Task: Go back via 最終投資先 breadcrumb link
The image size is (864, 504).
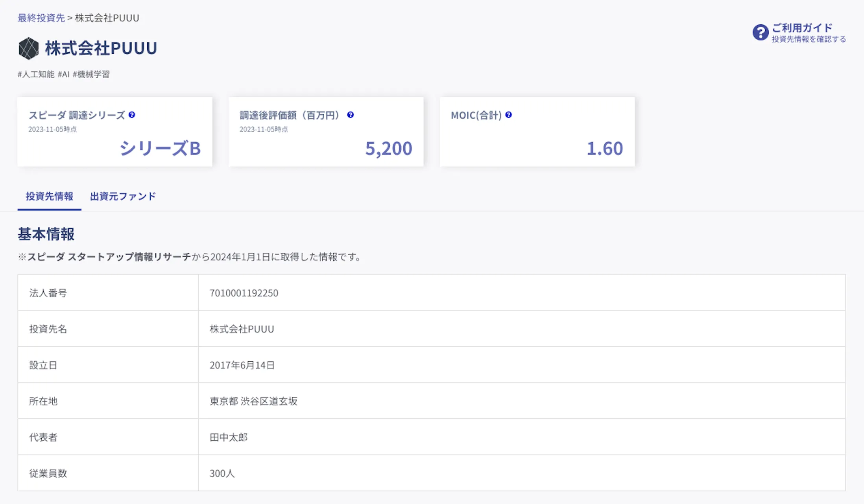Action: tap(41, 18)
